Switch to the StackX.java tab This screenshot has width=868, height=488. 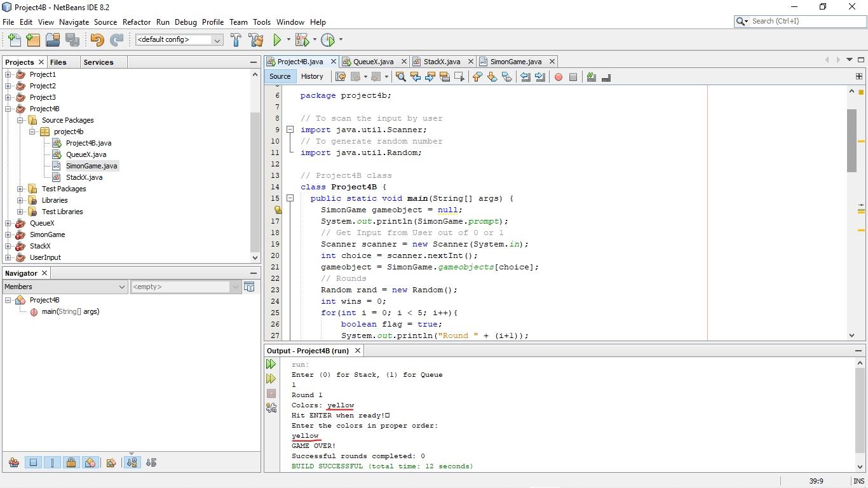443,61
